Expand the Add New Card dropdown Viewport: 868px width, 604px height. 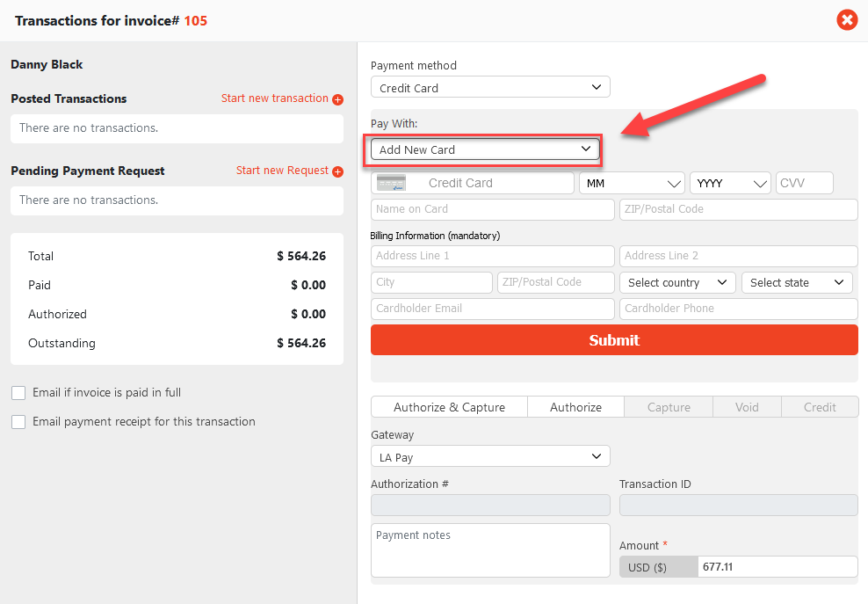pyautogui.click(x=485, y=149)
